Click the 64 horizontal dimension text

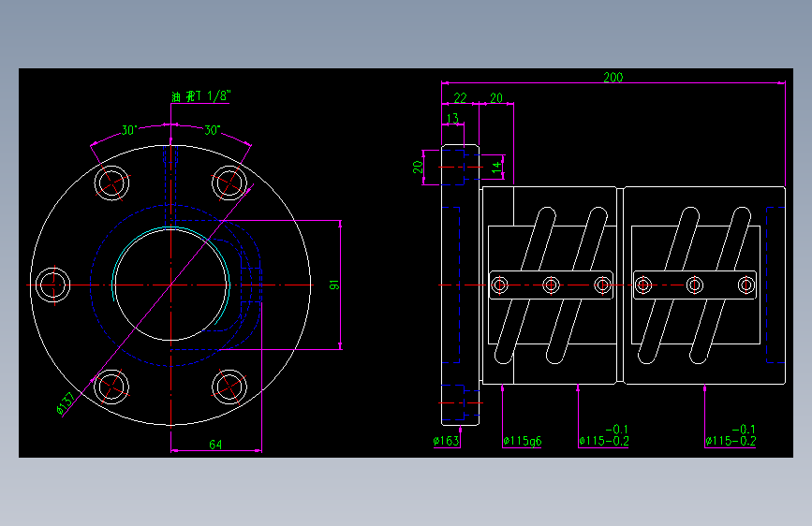click(x=215, y=445)
